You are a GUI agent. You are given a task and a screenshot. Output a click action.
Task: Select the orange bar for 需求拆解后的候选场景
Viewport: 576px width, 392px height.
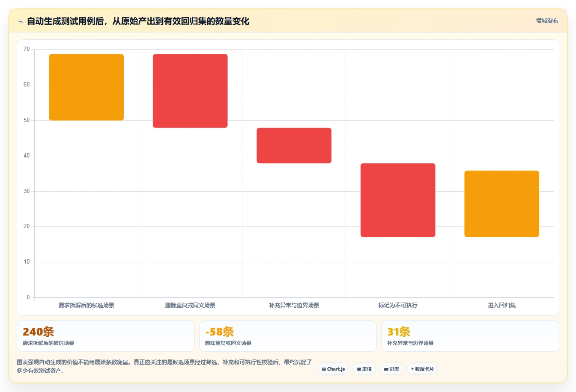coord(87,87)
